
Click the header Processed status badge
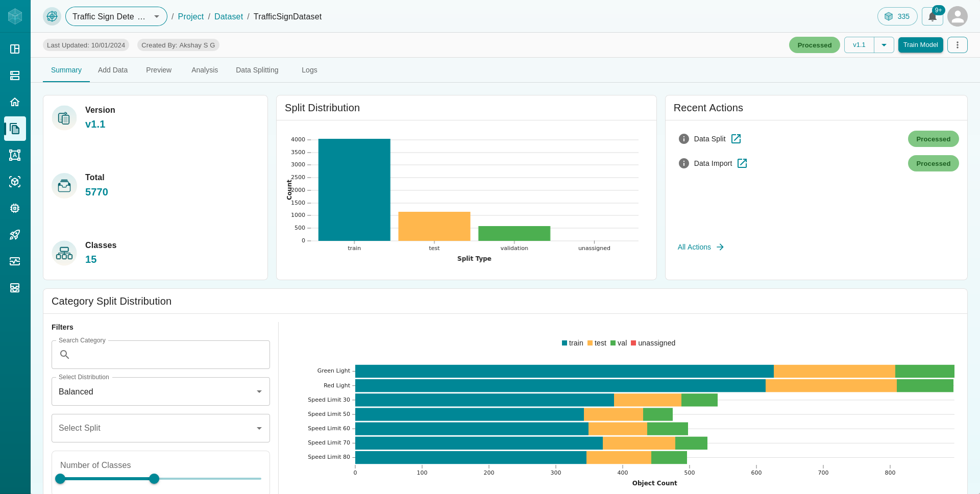click(x=815, y=45)
